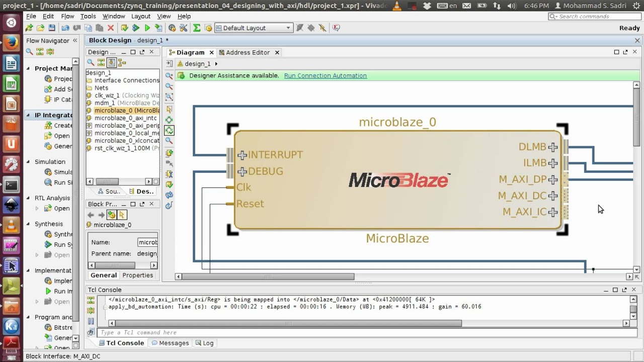The image size is (644, 362).
Task: Open VLC from Ubuntu launcher
Action: (x=11, y=225)
